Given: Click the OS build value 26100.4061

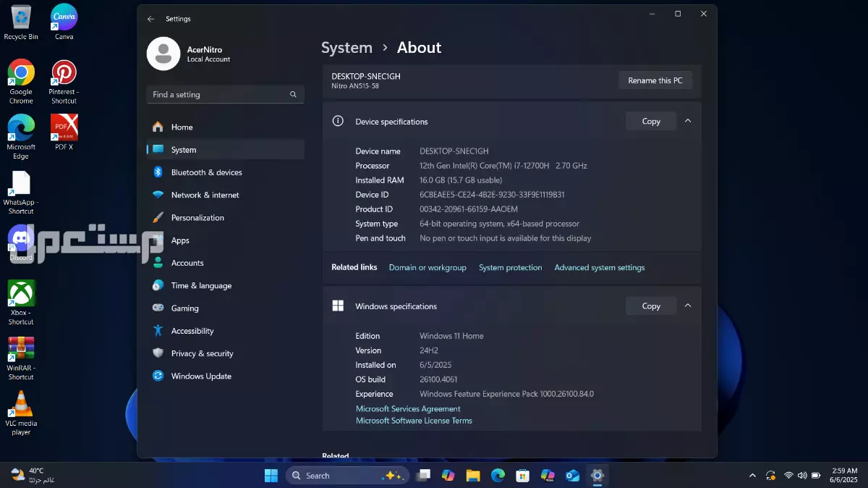Looking at the screenshot, I should [438, 379].
